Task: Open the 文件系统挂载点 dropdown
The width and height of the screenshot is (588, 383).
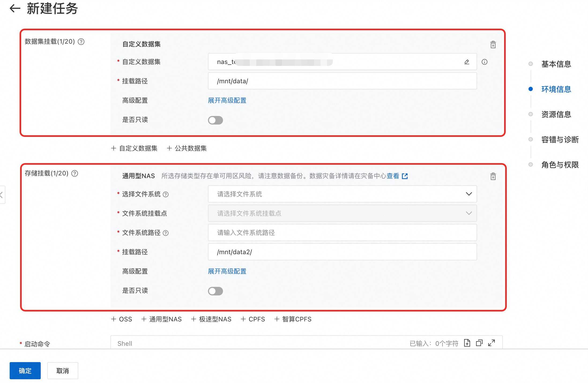Action: pyautogui.click(x=342, y=213)
